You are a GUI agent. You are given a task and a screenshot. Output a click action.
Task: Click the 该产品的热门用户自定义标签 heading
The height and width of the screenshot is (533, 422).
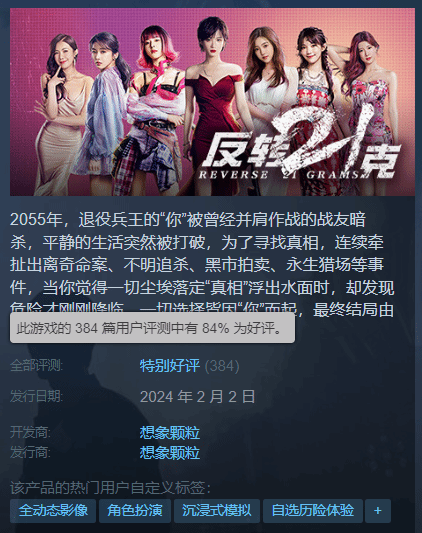[x=110, y=488]
